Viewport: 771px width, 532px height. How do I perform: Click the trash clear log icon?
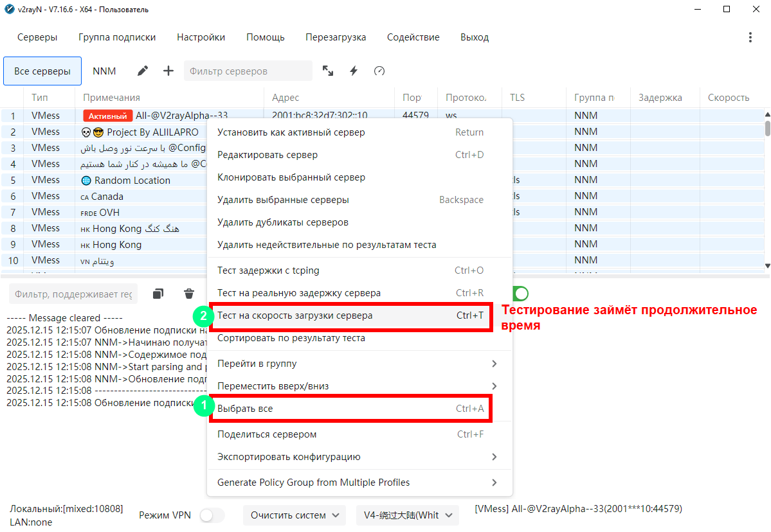click(189, 294)
